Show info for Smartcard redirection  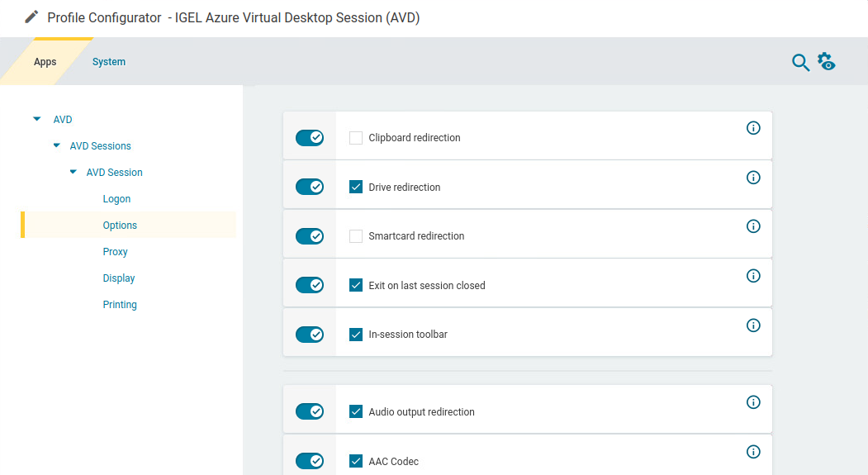[753, 226]
